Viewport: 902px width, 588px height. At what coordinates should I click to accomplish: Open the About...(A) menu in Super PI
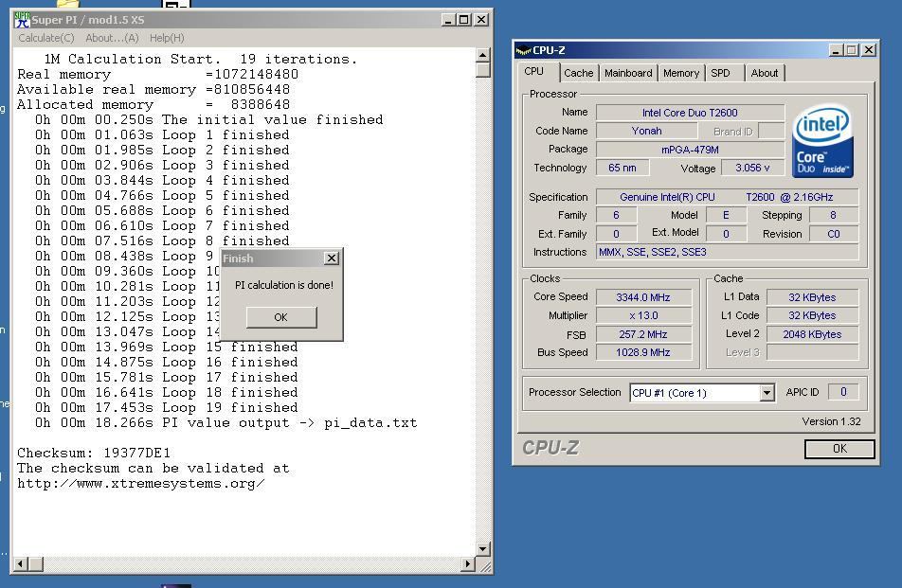(x=112, y=38)
